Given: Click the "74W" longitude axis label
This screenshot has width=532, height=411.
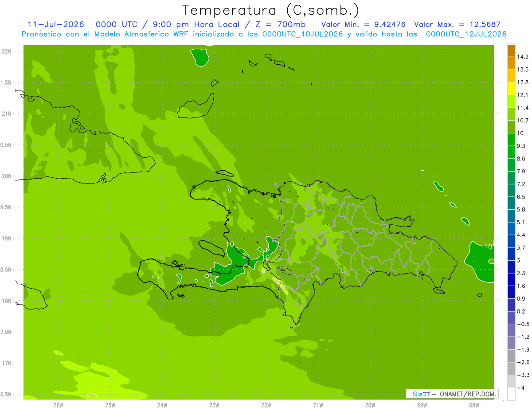Looking at the screenshot, I should (x=162, y=405).
